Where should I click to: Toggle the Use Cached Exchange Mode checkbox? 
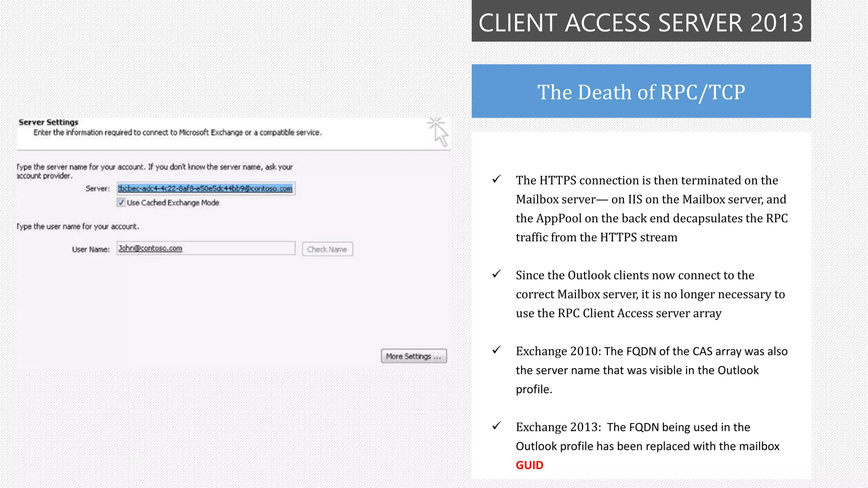click(121, 202)
